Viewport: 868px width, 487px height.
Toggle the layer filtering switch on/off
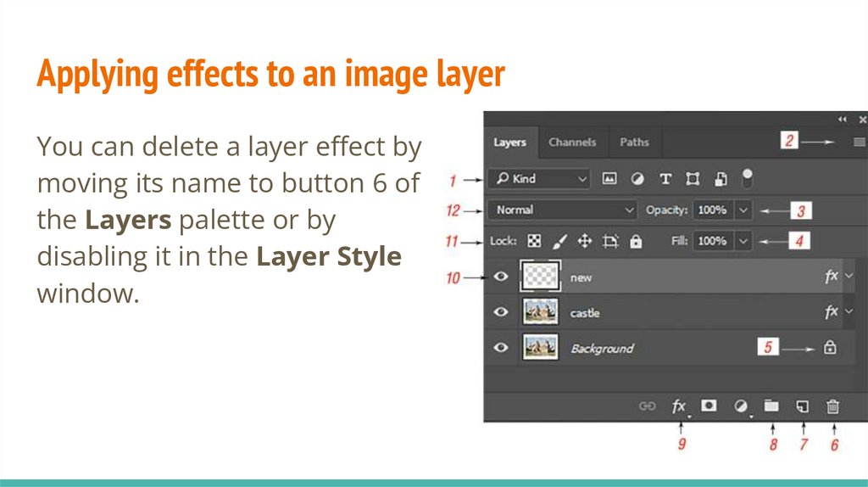(x=748, y=178)
